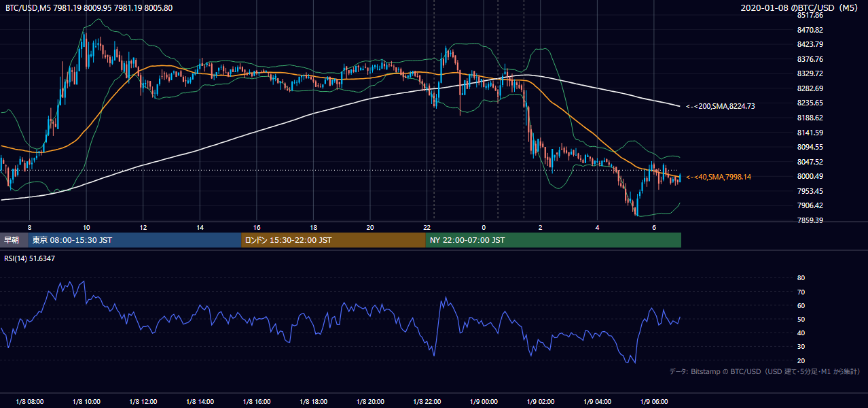Click the 1/8 14:00 time label
Image resolution: width=868 pixels, height=408 pixels.
coord(200,402)
